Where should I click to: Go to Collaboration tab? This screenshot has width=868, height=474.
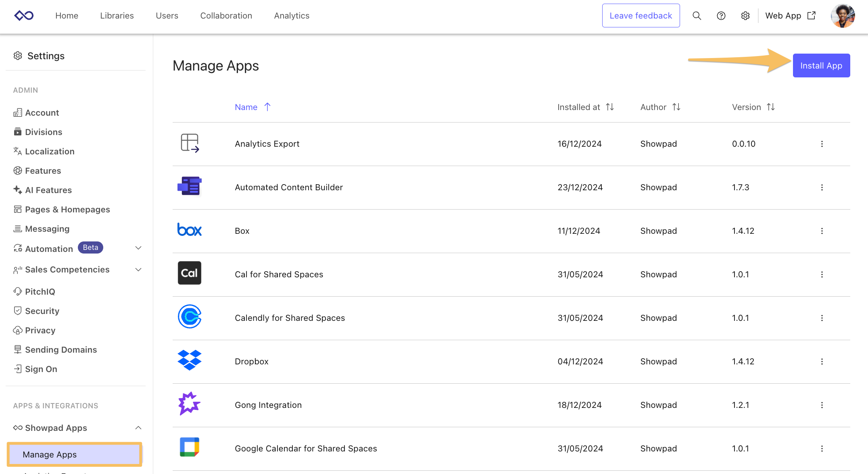226,16
